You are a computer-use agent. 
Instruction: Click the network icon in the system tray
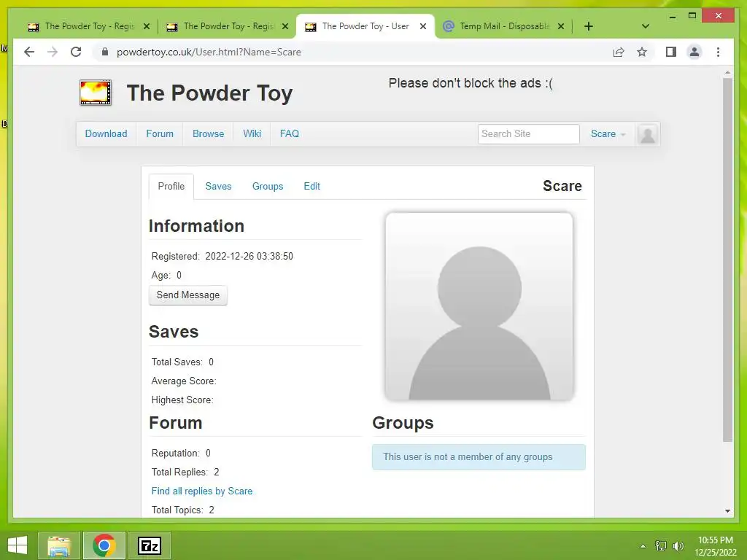coord(661,546)
